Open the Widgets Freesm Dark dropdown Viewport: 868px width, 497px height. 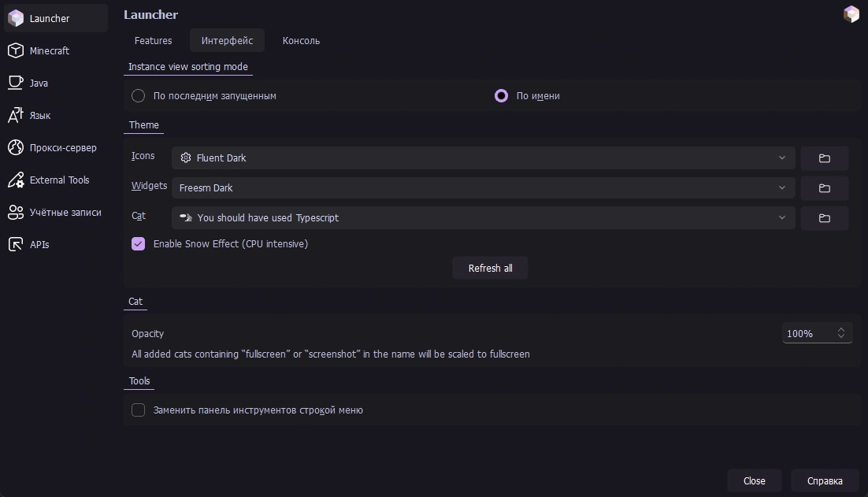pos(482,188)
